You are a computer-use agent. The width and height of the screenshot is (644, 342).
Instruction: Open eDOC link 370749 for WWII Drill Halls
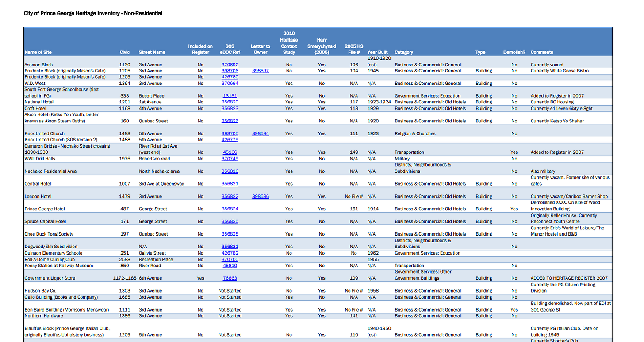(x=230, y=159)
